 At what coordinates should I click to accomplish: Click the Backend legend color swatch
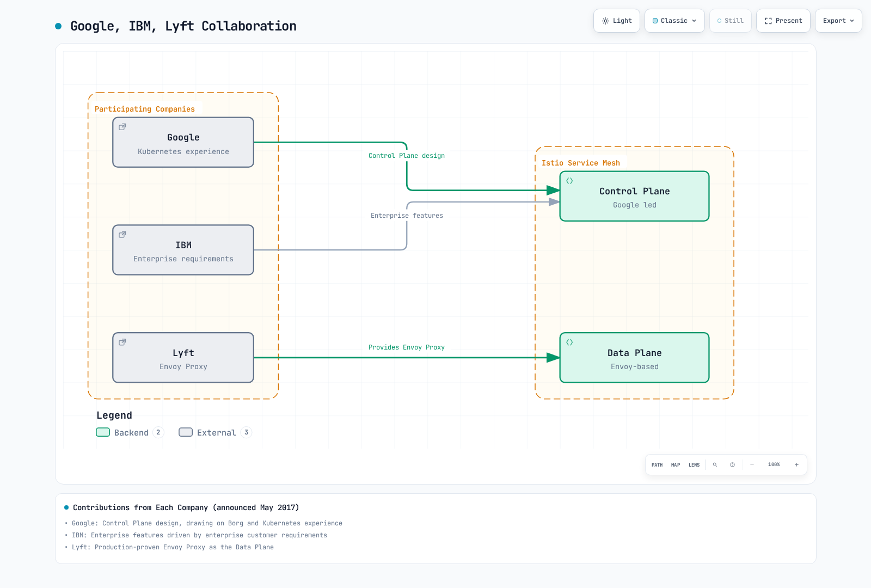point(103,432)
